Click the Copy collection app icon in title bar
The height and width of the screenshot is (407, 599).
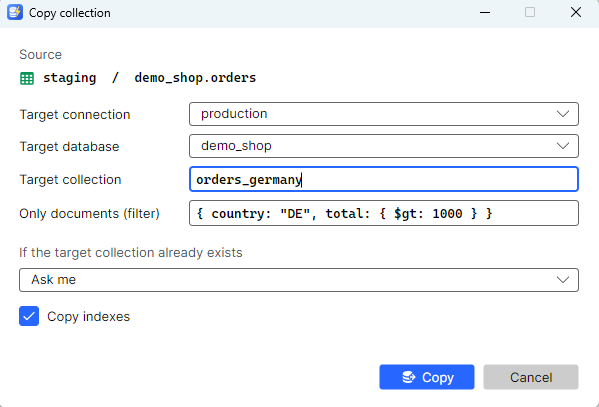15,12
